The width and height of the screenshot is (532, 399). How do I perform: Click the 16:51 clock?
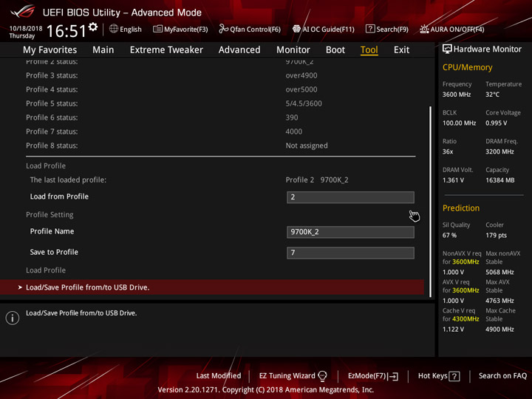click(66, 31)
